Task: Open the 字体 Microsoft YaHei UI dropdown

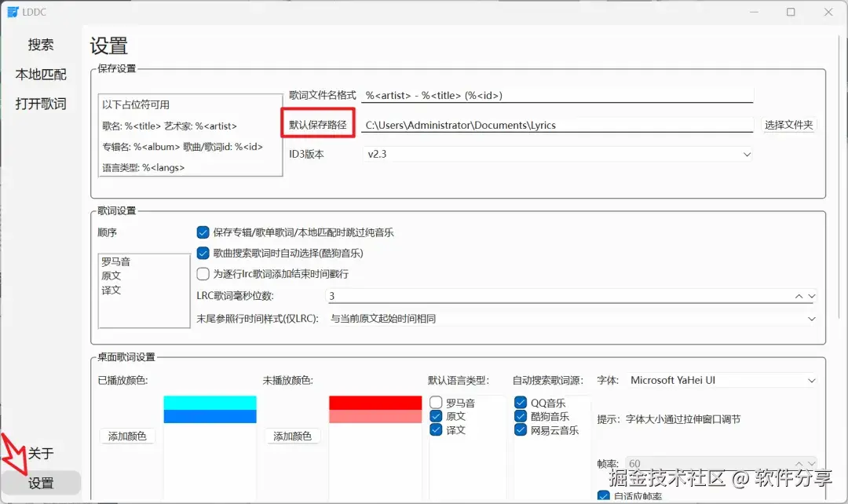Action: [x=722, y=381]
